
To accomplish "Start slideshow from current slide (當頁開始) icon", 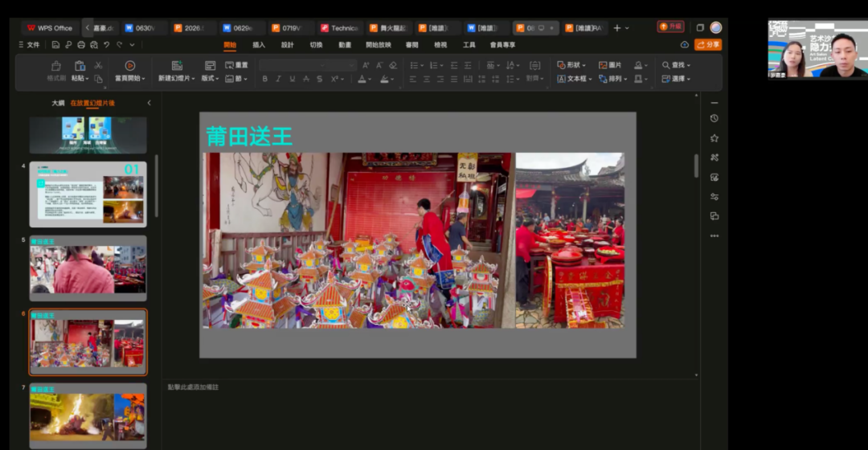I will 130,66.
